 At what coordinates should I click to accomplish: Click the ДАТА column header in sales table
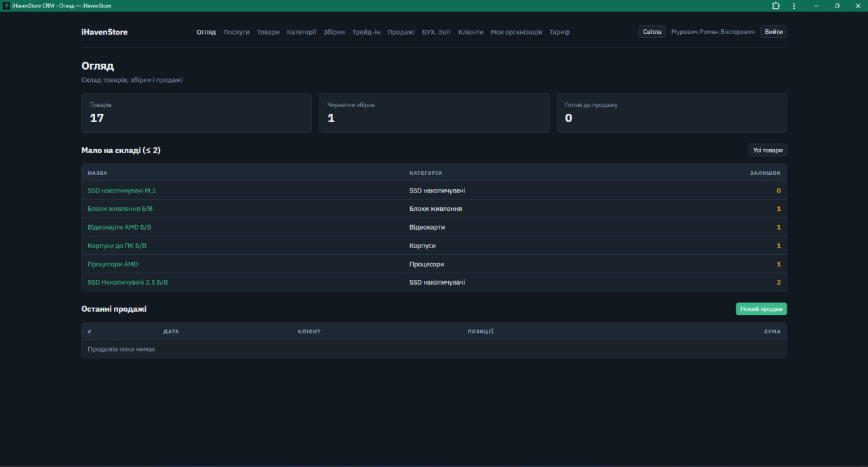point(171,331)
